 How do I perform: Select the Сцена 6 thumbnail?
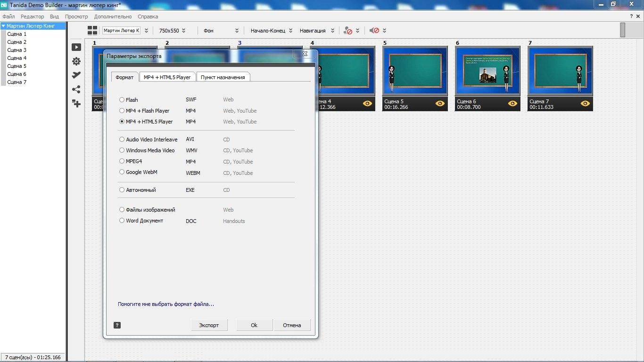[487, 78]
